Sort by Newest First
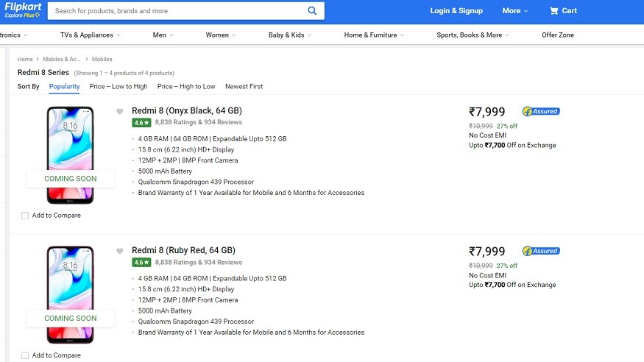The image size is (644, 362). tap(244, 86)
